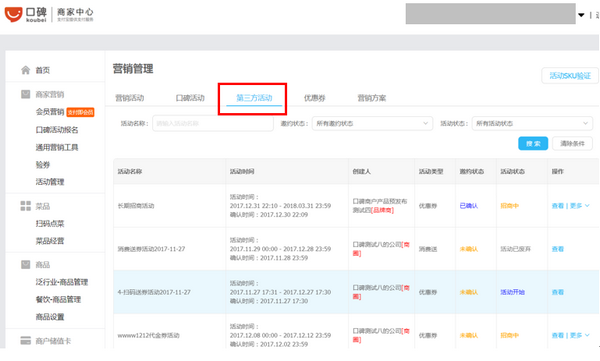Image resolution: width=600 pixels, height=361 pixels.
Task: Click activity name 4-扫码送券活动2017-11-27
Action: (154, 292)
